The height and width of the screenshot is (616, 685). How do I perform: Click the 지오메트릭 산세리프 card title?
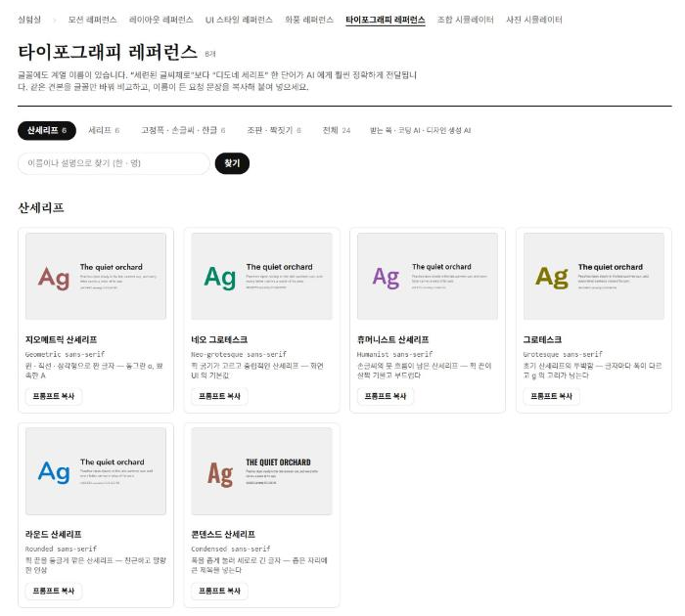point(61,339)
